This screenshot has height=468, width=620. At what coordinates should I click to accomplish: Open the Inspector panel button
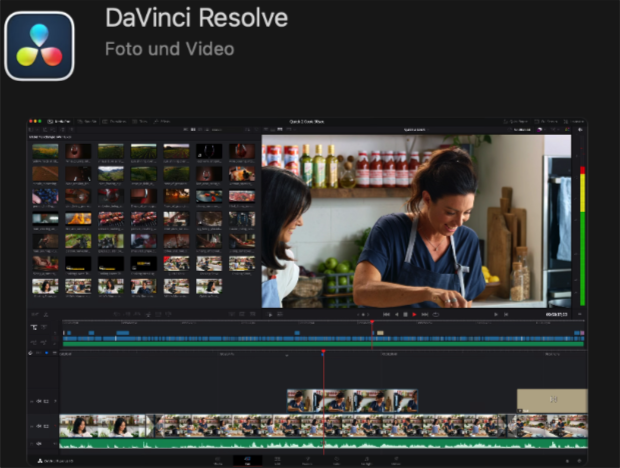(574, 121)
